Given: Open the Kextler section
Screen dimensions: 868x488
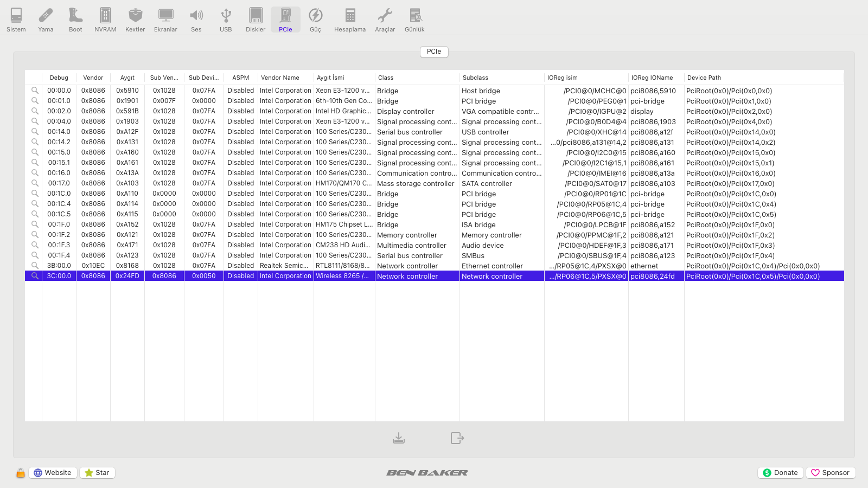Looking at the screenshot, I should 135,20.
